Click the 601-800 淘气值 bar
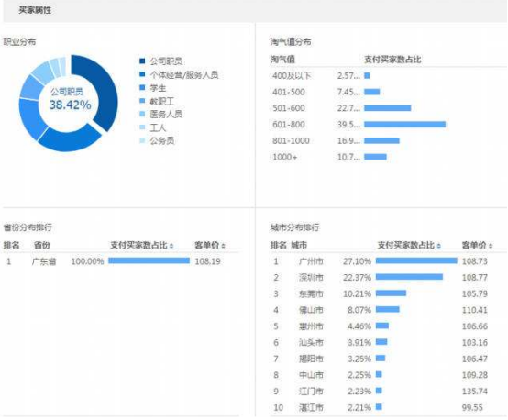Screen dimensions: 508x420 point(405,125)
